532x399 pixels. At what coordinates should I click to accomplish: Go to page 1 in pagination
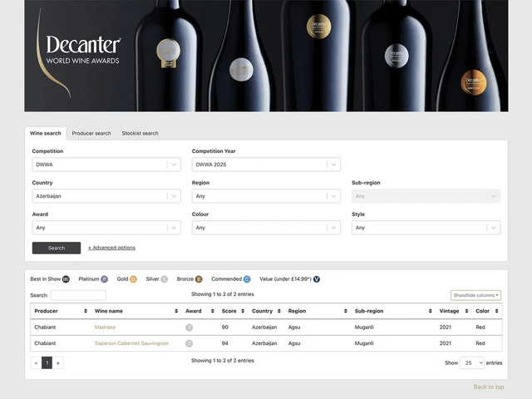[x=47, y=362]
